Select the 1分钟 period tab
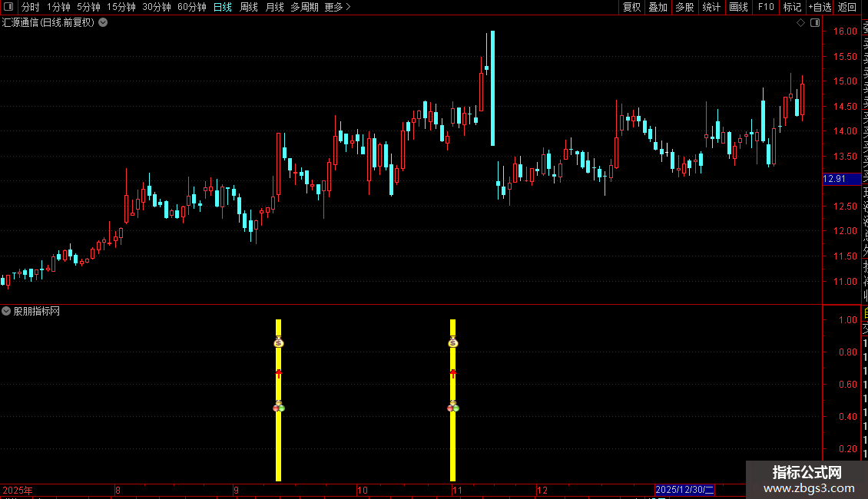This screenshot has height=499, width=868. (58, 7)
